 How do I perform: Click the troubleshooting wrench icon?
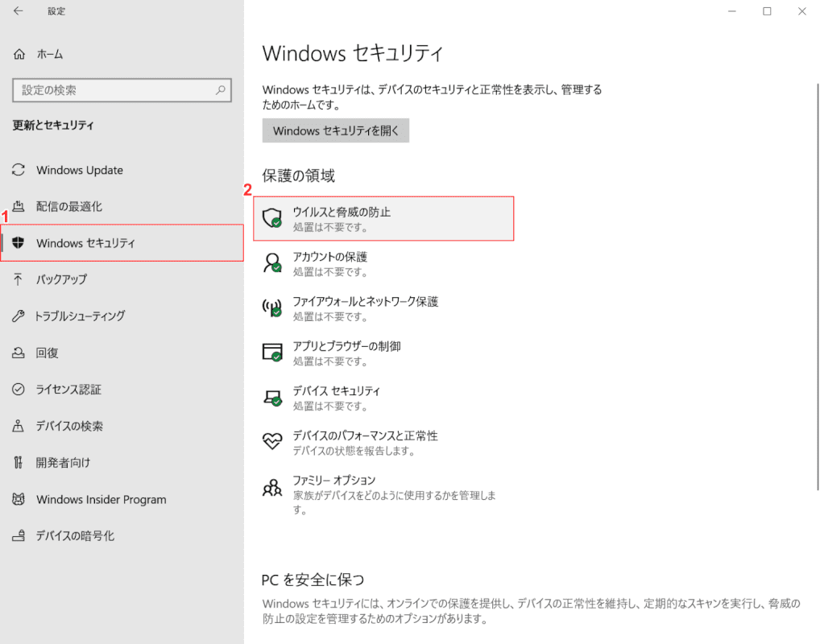tap(19, 316)
